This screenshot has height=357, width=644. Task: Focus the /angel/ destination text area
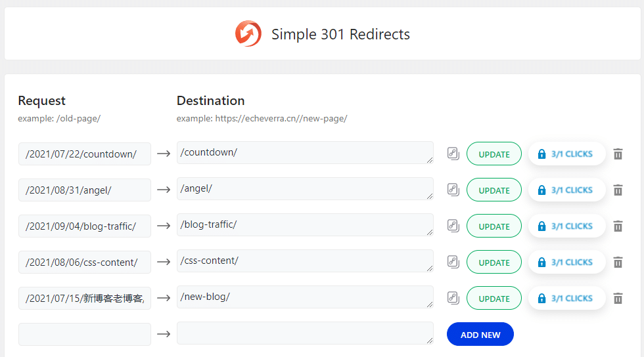pos(304,188)
